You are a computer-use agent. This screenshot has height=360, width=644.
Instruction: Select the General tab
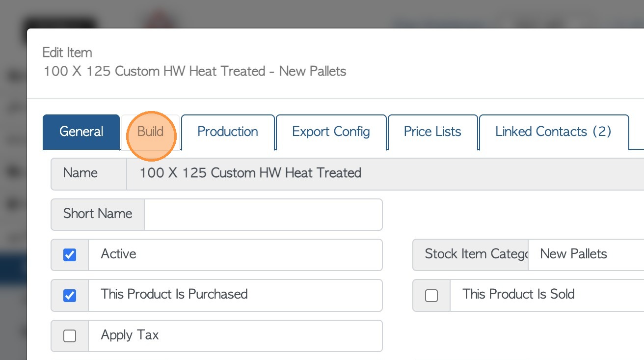81,132
